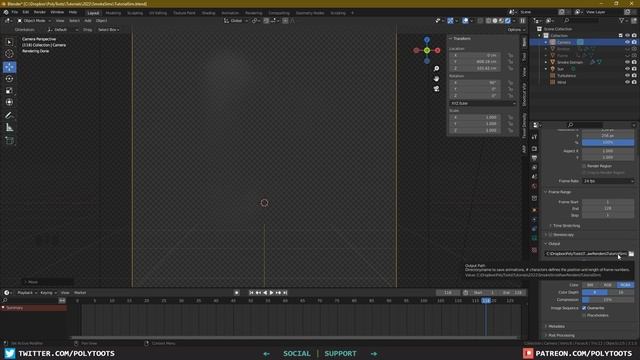Expand Smoke Domain in outliner tree

point(546,62)
